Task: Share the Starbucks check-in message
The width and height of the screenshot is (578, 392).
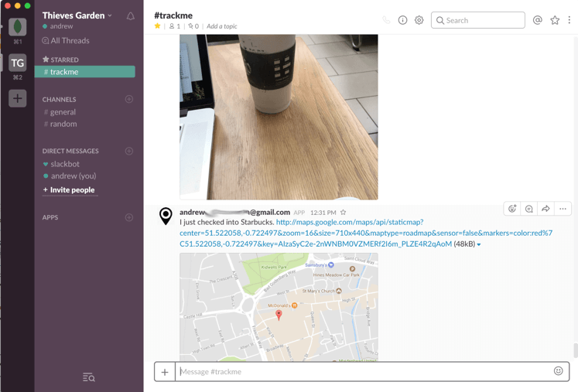Action: pyautogui.click(x=546, y=209)
